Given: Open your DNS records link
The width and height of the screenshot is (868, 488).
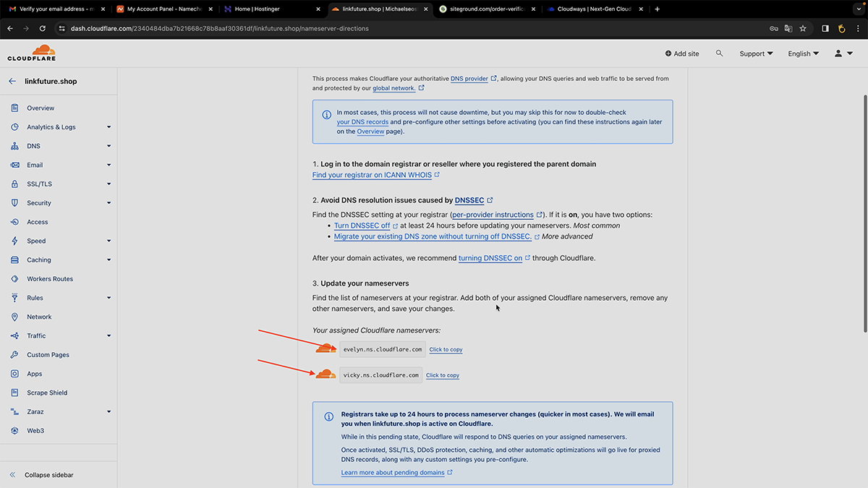Looking at the screenshot, I should [x=362, y=122].
